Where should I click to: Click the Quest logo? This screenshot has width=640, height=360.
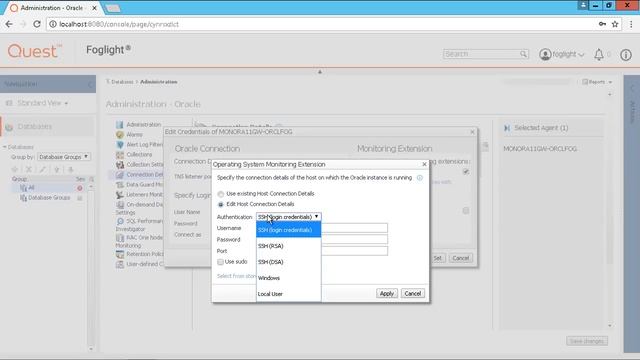pos(34,51)
